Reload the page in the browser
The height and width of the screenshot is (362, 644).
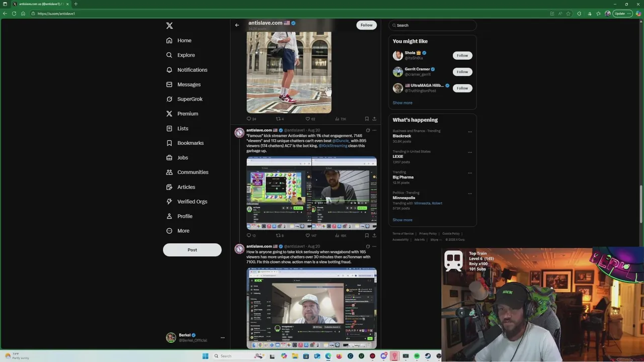(x=14, y=14)
